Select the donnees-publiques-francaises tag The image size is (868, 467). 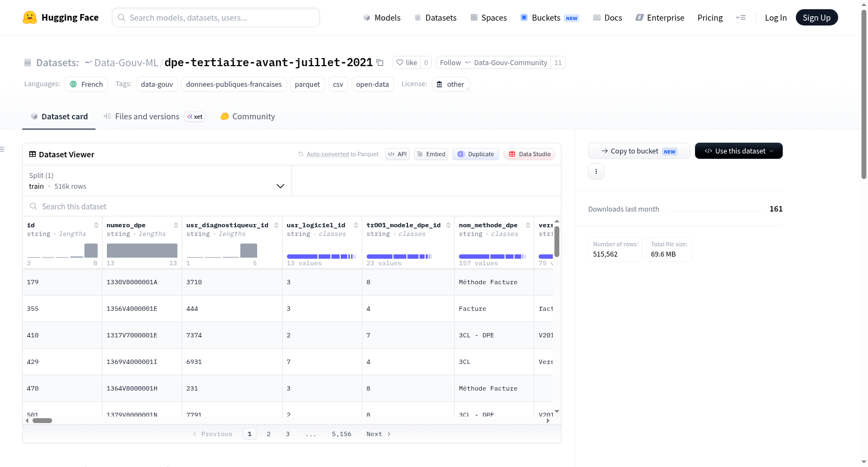pyautogui.click(x=234, y=84)
